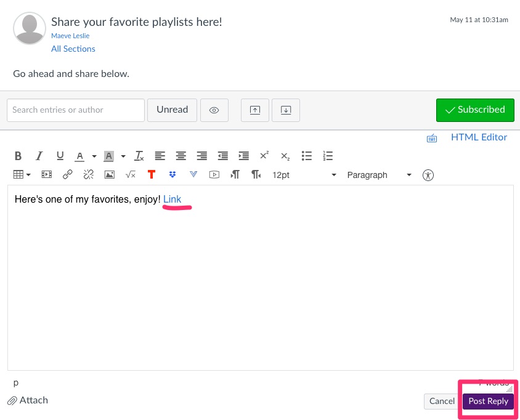Screen dimensions: 520x420
Task: Toggle bold formatting in the editor
Action: coord(18,156)
